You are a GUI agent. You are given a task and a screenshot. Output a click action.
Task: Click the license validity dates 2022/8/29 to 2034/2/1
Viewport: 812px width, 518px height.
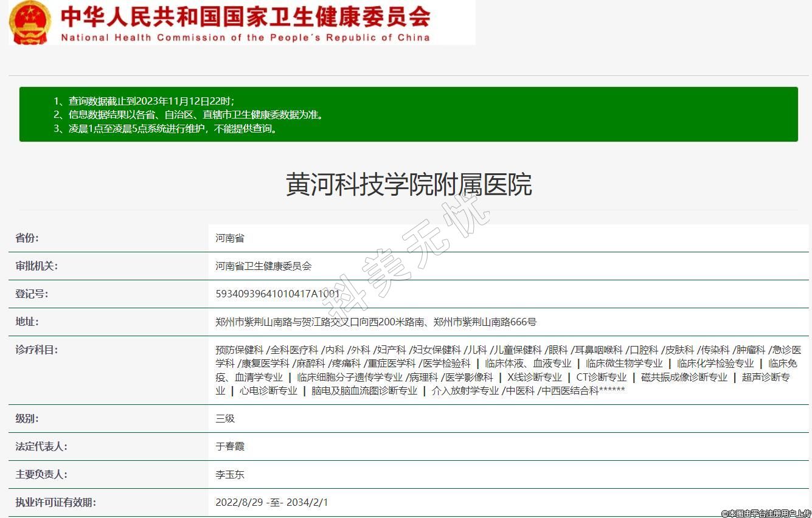[x=272, y=502]
